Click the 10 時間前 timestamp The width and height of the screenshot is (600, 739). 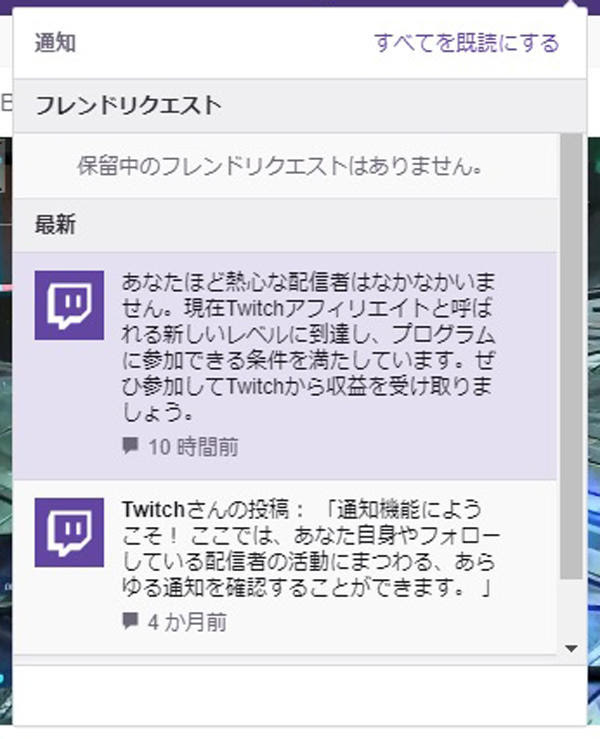pyautogui.click(x=193, y=447)
